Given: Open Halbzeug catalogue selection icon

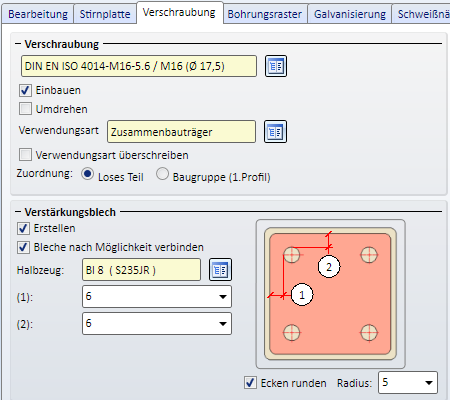Looking at the screenshot, I should pyautogui.click(x=220, y=270).
